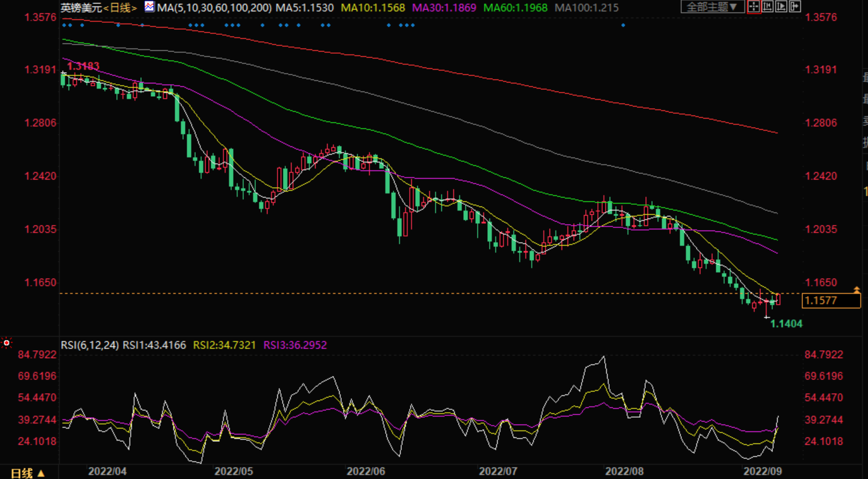The height and width of the screenshot is (479, 868).
Task: Click the shift-chart-right arrow icon
Action: coord(795,6)
